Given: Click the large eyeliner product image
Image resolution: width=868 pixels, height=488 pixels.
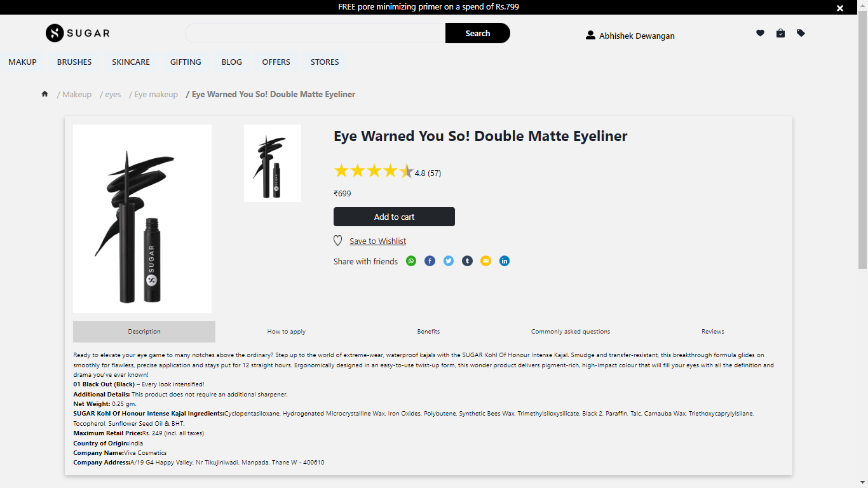Looking at the screenshot, I should click(x=142, y=219).
